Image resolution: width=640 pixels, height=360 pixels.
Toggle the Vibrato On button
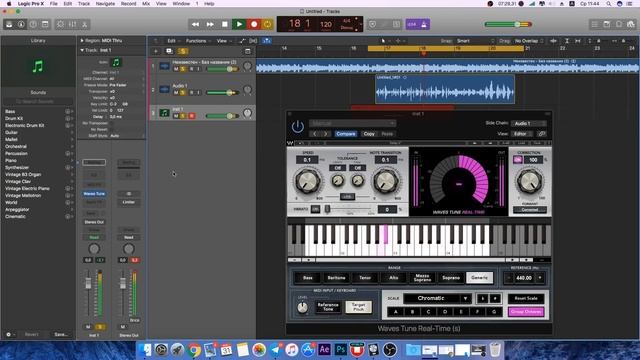(x=315, y=209)
